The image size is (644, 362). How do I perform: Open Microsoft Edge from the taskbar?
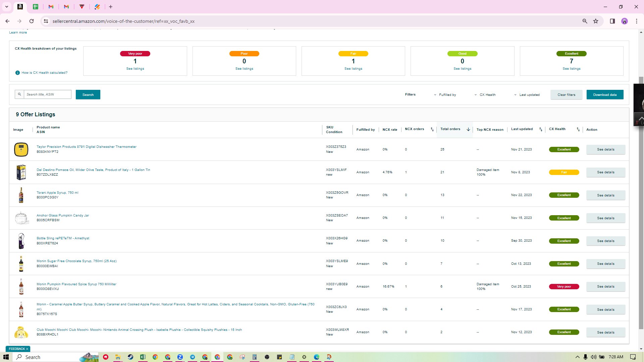[x=317, y=357]
